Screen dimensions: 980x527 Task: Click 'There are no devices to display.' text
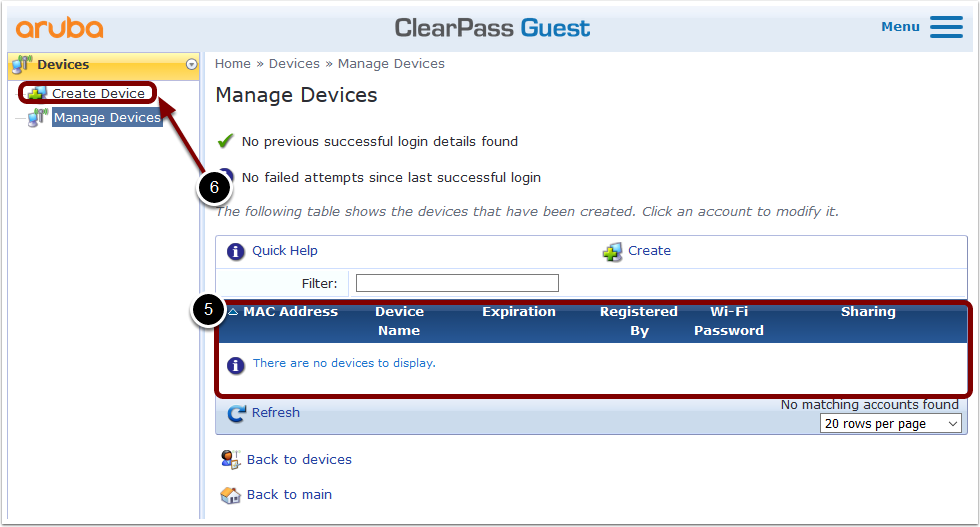[x=344, y=363]
